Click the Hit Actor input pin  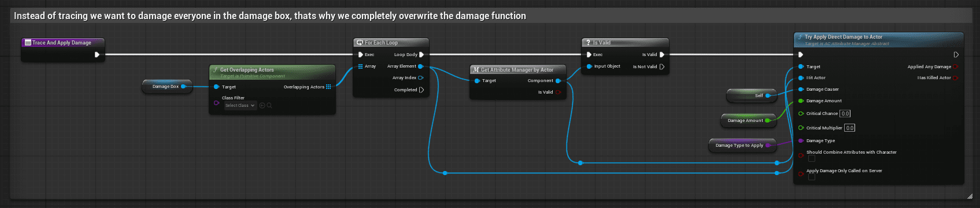tap(801, 77)
